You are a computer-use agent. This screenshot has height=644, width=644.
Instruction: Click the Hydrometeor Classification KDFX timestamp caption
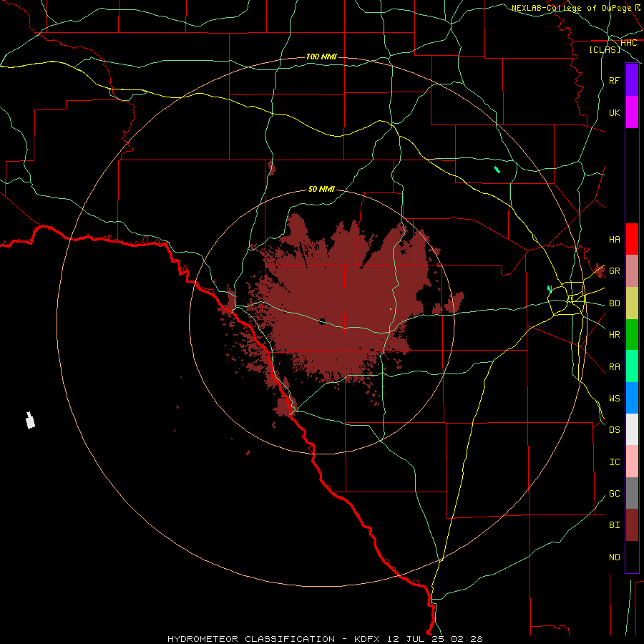click(325, 639)
